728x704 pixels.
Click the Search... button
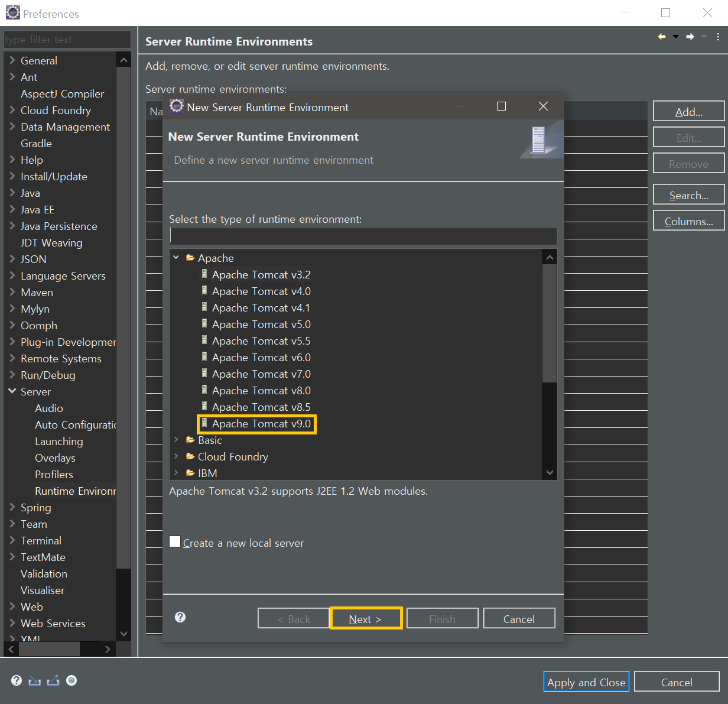click(688, 194)
